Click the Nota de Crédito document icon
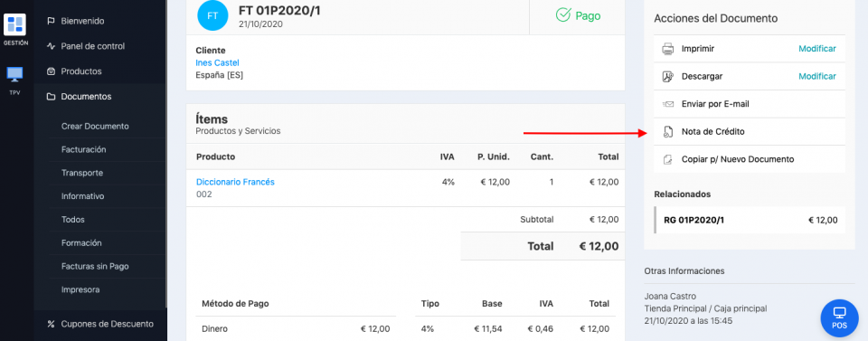This screenshot has height=341, width=868. pyautogui.click(x=667, y=132)
